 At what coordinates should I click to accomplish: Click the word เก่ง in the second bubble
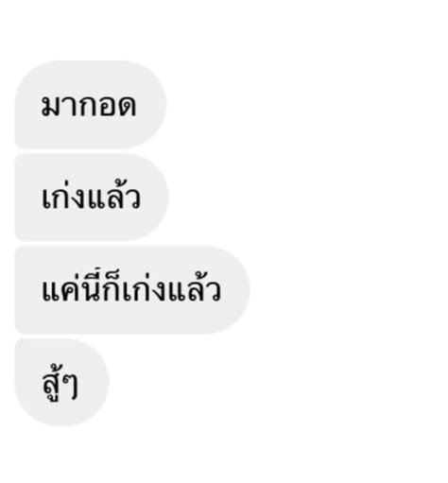64,196
